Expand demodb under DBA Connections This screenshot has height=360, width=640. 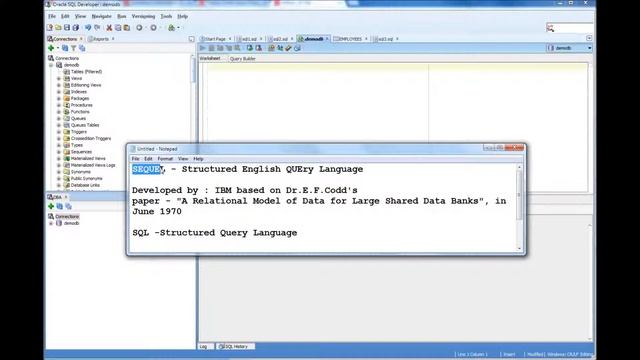[51, 223]
